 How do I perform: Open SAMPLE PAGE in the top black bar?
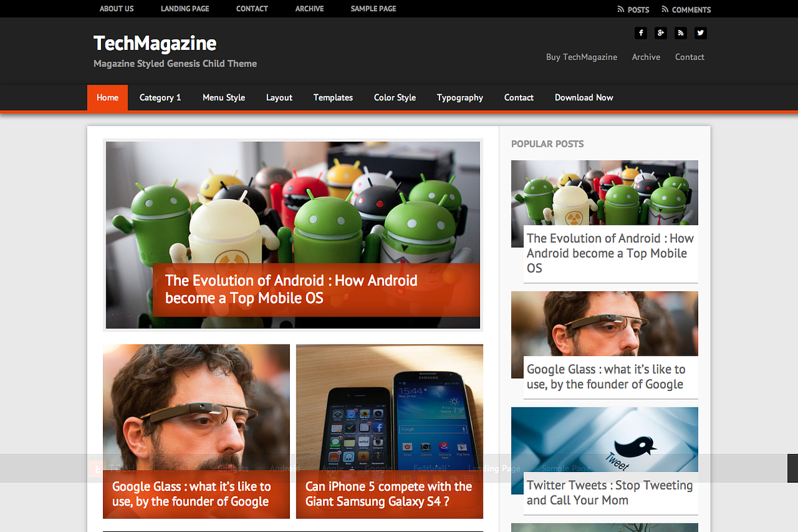click(374, 9)
